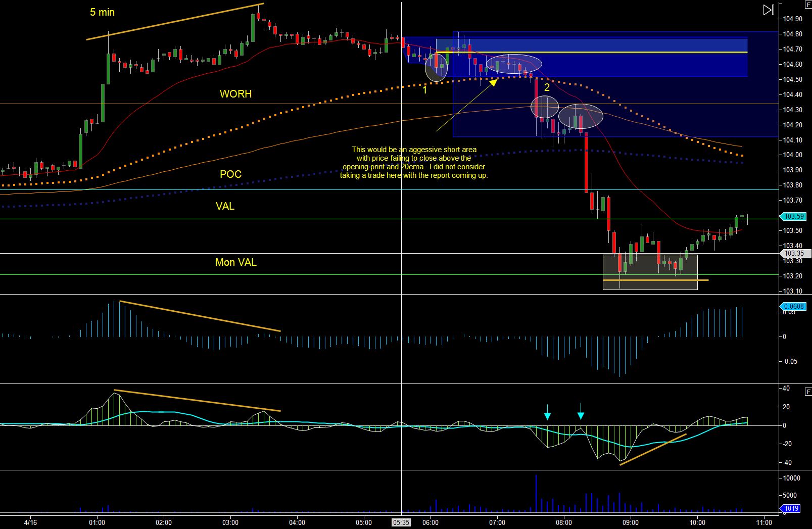Click the 104.90 price axis label
The image size is (812, 529).
pyautogui.click(x=793, y=19)
